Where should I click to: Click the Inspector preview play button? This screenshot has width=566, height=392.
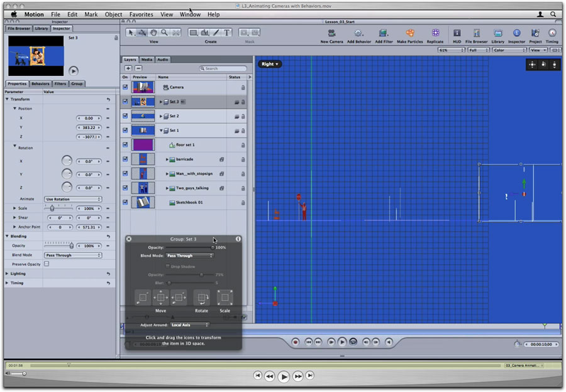click(74, 71)
